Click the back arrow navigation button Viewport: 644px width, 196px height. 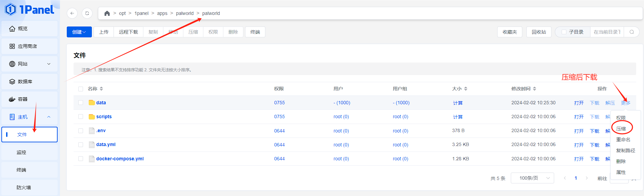[72, 13]
